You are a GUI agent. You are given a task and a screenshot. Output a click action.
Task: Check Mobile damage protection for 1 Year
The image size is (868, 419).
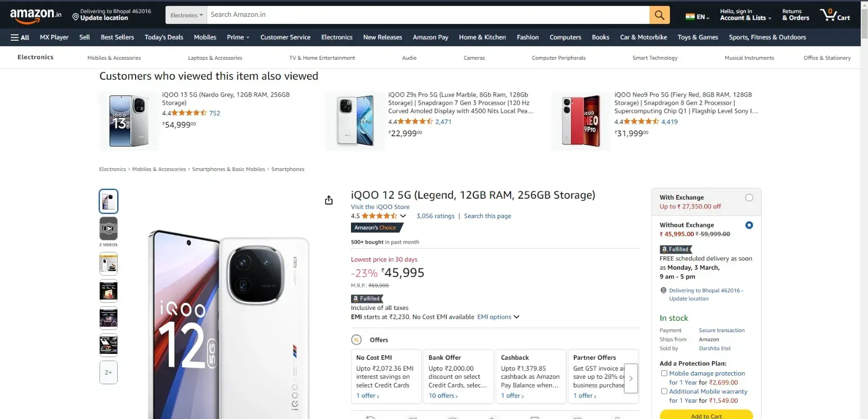[664, 373]
